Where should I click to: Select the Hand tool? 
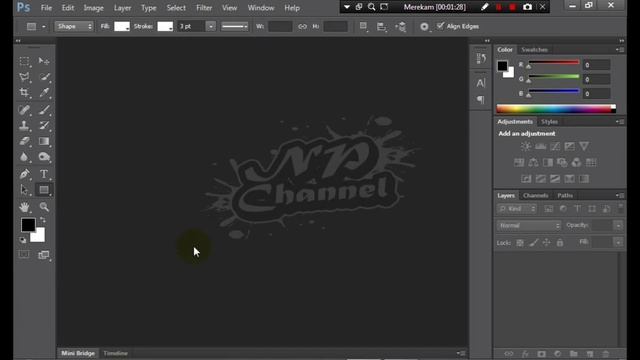[x=24, y=207]
